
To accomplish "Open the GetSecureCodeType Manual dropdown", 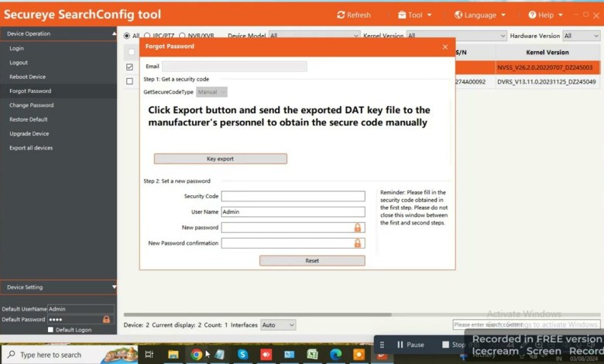I will [x=211, y=92].
